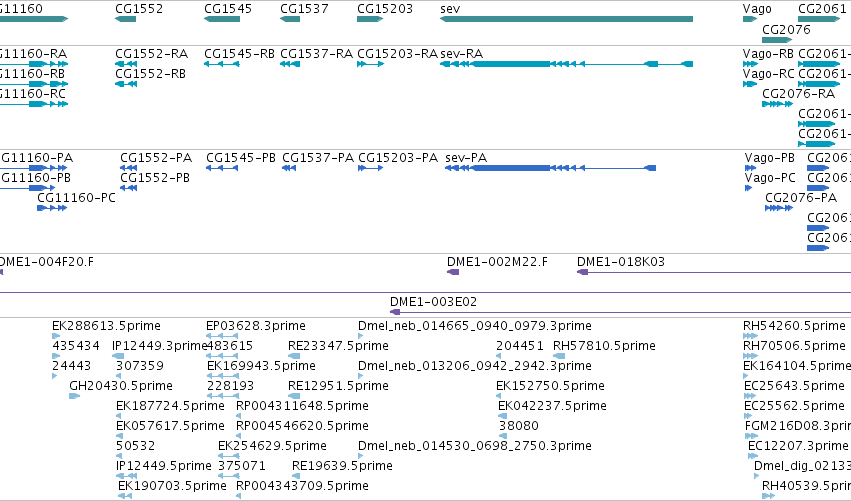This screenshot has height=501, width=851.
Task: Open protein label CG11160-PC
Action: pyautogui.click(x=77, y=198)
